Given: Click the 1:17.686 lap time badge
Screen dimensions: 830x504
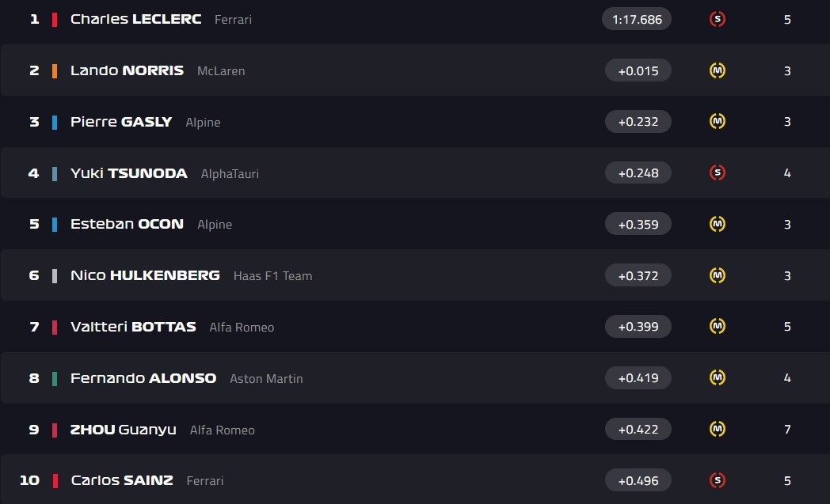Looking at the screenshot, I should tap(637, 19).
